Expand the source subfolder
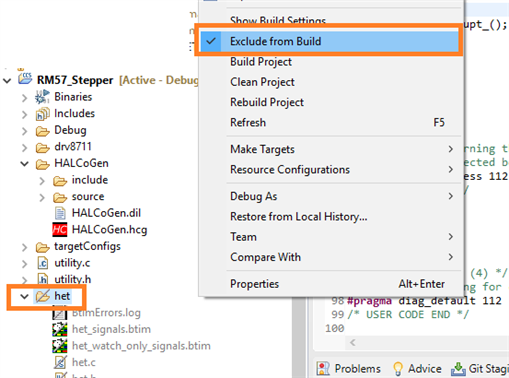Image resolution: width=509 pixels, height=378 pixels. point(42,198)
